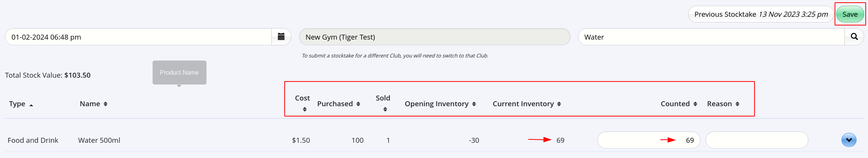Click the Water 500ml product name

click(99, 140)
